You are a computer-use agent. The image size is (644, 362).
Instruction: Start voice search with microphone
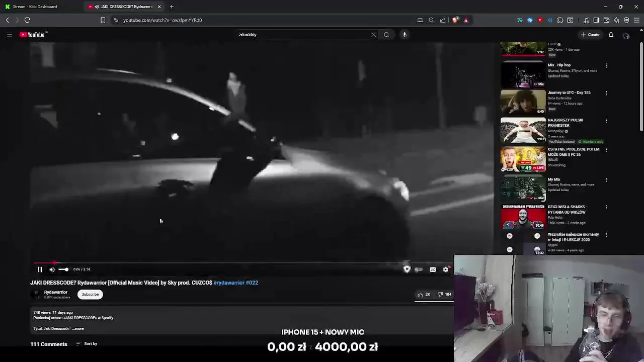pyautogui.click(x=405, y=35)
